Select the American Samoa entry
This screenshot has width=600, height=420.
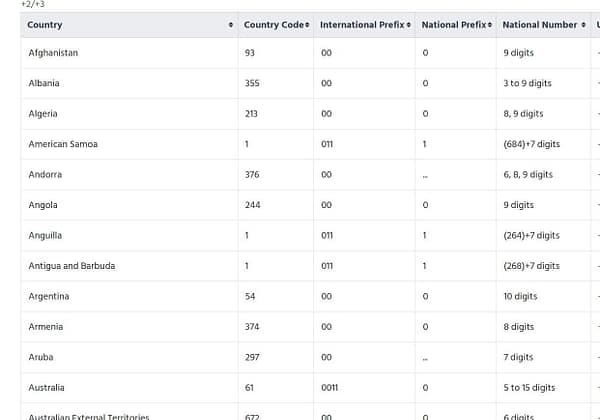pos(63,144)
